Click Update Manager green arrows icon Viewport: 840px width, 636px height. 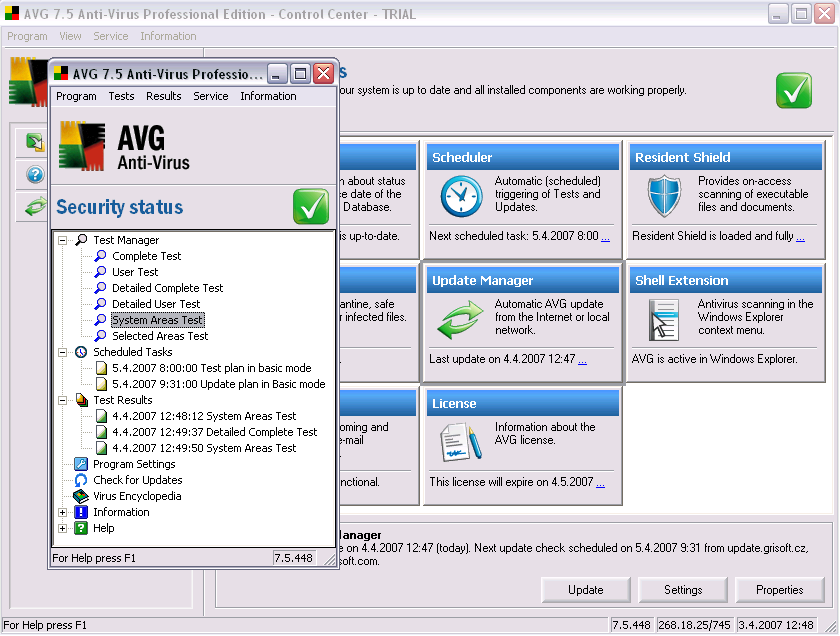460,319
